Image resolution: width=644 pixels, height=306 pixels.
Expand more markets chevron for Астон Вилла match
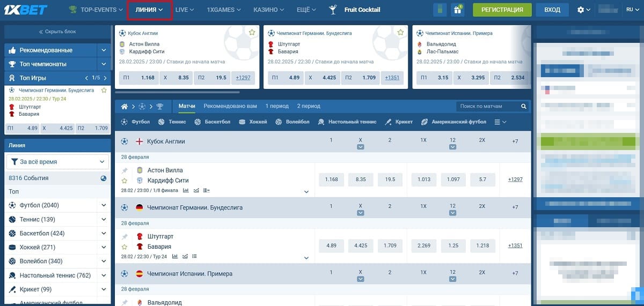(x=306, y=191)
